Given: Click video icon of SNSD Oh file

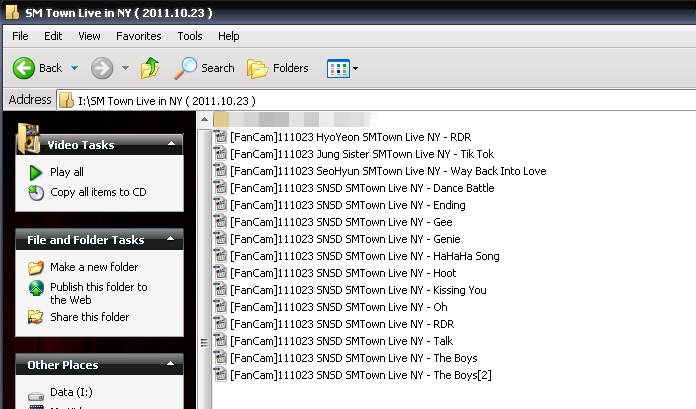Looking at the screenshot, I should pos(220,306).
